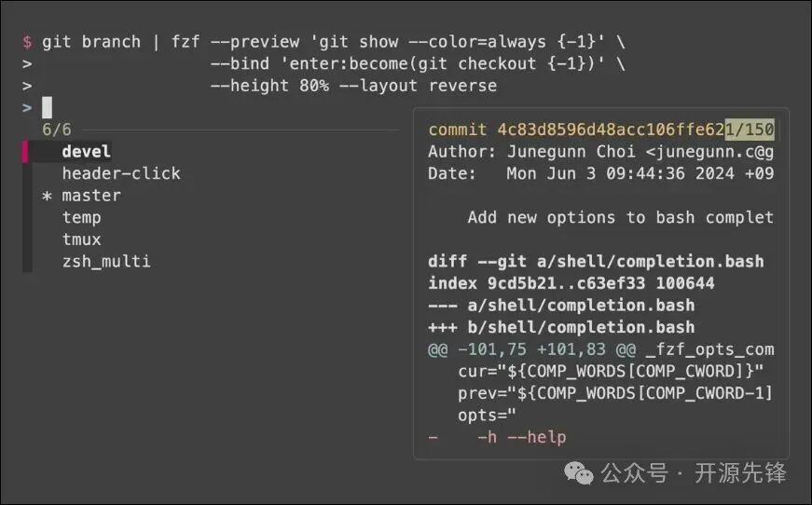Image resolution: width=812 pixels, height=505 pixels.
Task: Click the cyan @@ hunk header line
Action: click(599, 349)
